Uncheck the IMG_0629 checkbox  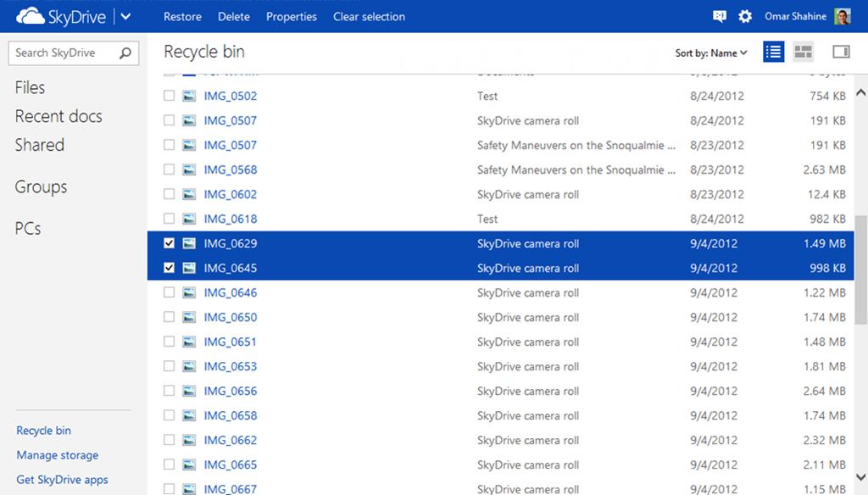169,243
